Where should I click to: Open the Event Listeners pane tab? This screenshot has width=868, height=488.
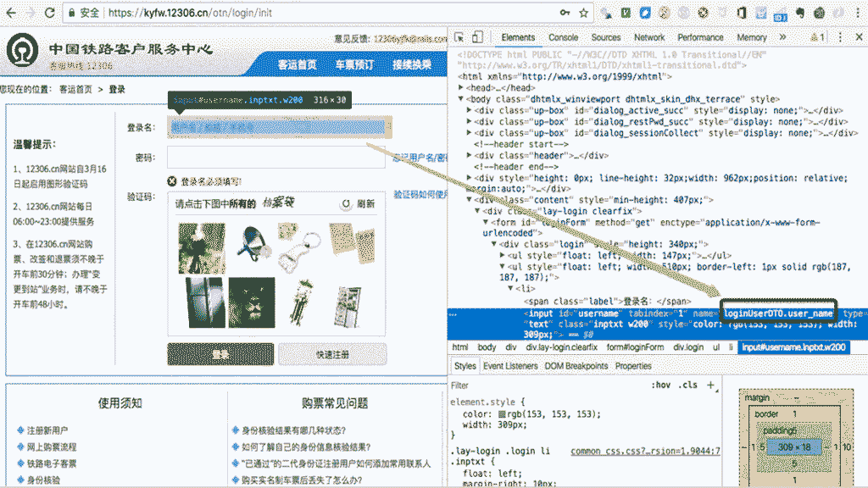tap(509, 366)
